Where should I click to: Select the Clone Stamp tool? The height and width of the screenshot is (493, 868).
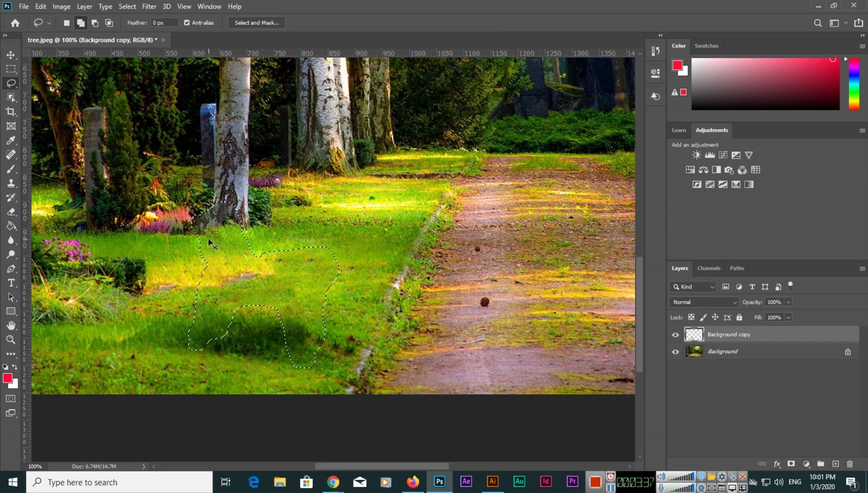(11, 183)
